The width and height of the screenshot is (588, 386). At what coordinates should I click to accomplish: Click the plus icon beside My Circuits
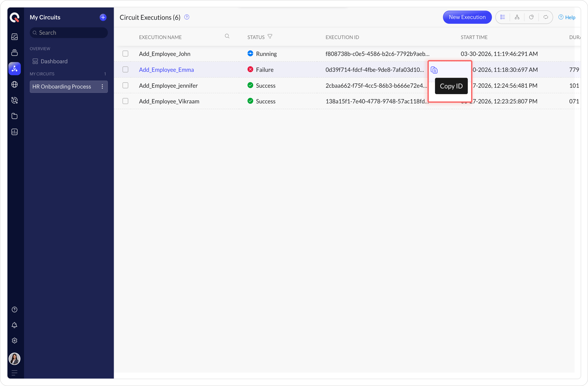(x=103, y=17)
